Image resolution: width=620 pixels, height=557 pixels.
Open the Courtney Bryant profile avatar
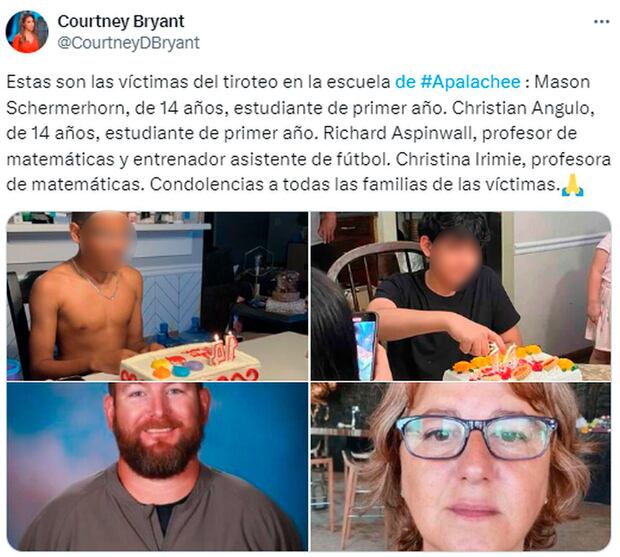pos(27,32)
